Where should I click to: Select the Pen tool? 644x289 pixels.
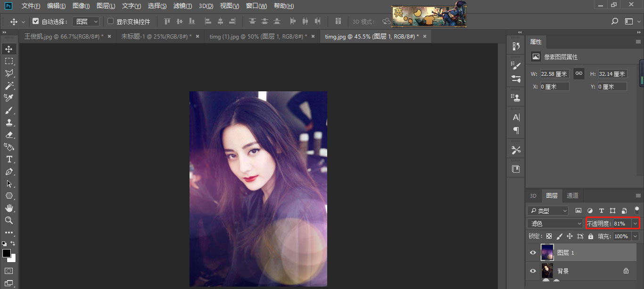coord(9,171)
